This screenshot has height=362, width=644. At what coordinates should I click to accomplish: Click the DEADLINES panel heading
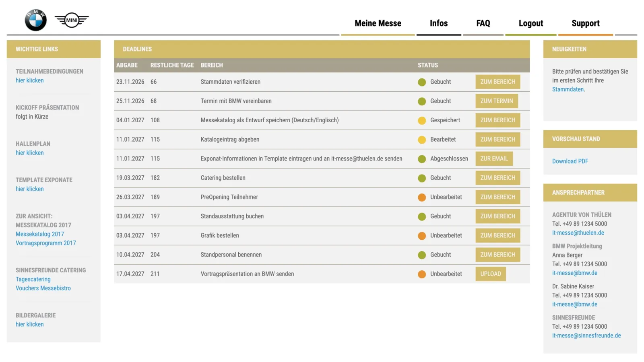click(137, 49)
